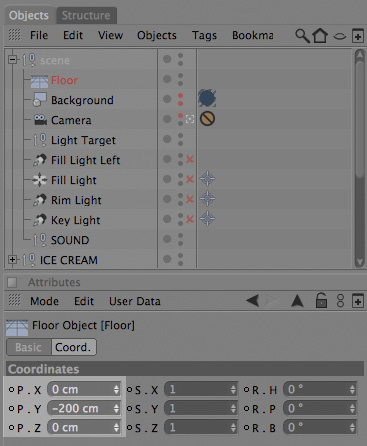367x446 pixels.
Task: Click the Camera protection tag icon
Action: 207,119
